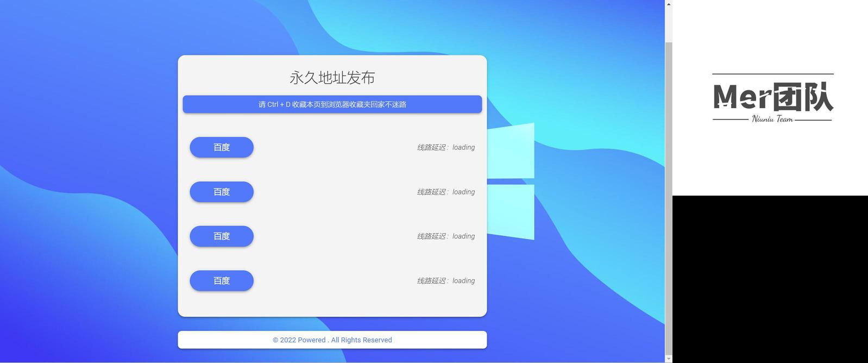This screenshot has height=363, width=868.
Task: Click the second row's 线路延迟 loading text
Action: pos(446,192)
